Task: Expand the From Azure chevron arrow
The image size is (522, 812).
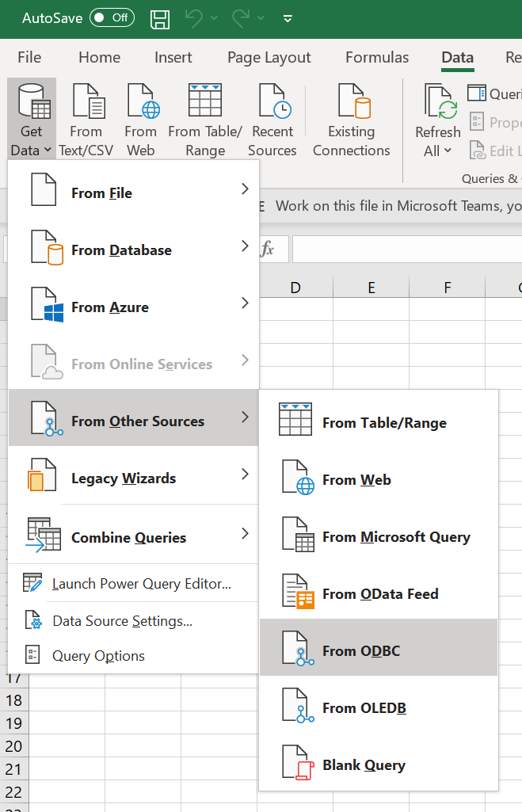Action: click(245, 303)
